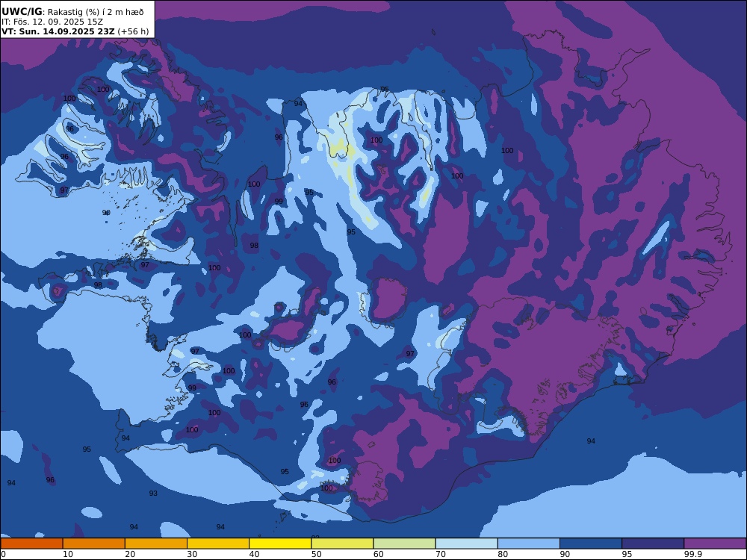Pick the purple above-99.9 legend swatch
Image resolution: width=747 pixels, height=560 pixels.
point(716,544)
